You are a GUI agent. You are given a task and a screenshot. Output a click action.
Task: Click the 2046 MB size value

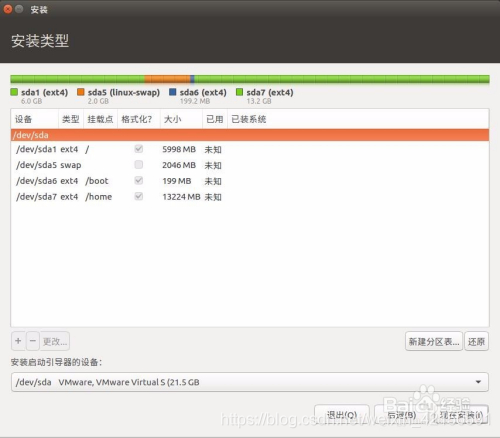pos(179,165)
